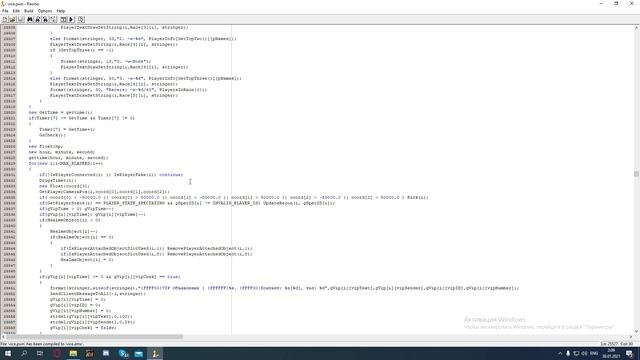Open the File menu
640x360 pixels.
point(5,11)
